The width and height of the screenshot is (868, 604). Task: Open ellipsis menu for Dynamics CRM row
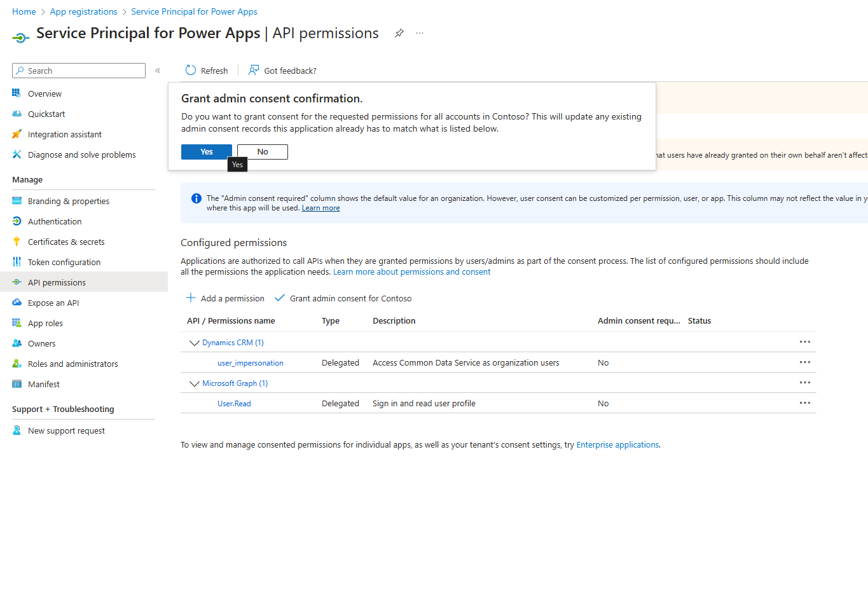[x=805, y=342]
